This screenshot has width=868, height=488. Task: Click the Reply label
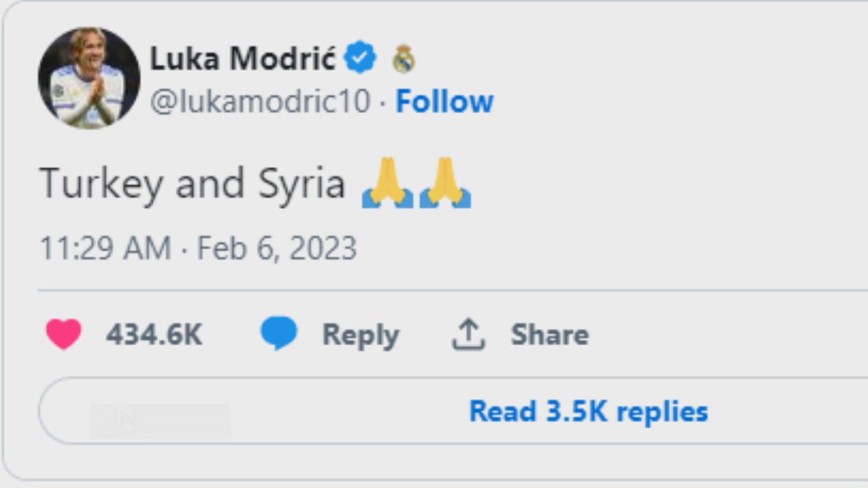[361, 335]
